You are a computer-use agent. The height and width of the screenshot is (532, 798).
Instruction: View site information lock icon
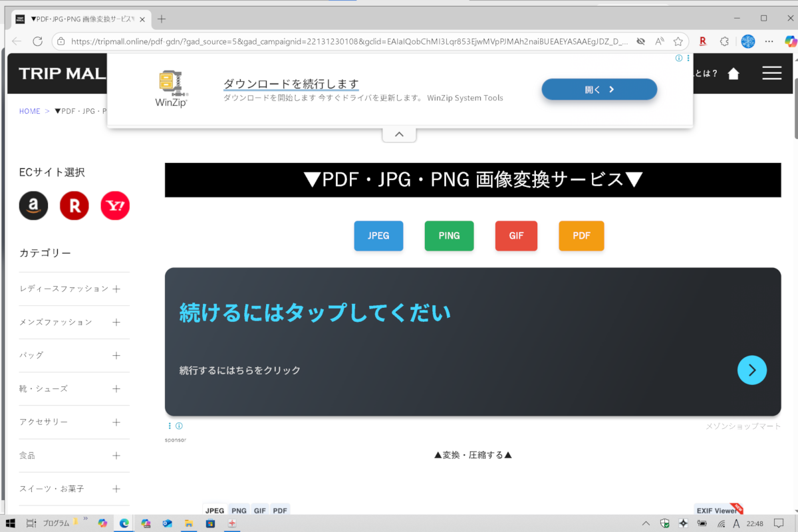[61, 41]
